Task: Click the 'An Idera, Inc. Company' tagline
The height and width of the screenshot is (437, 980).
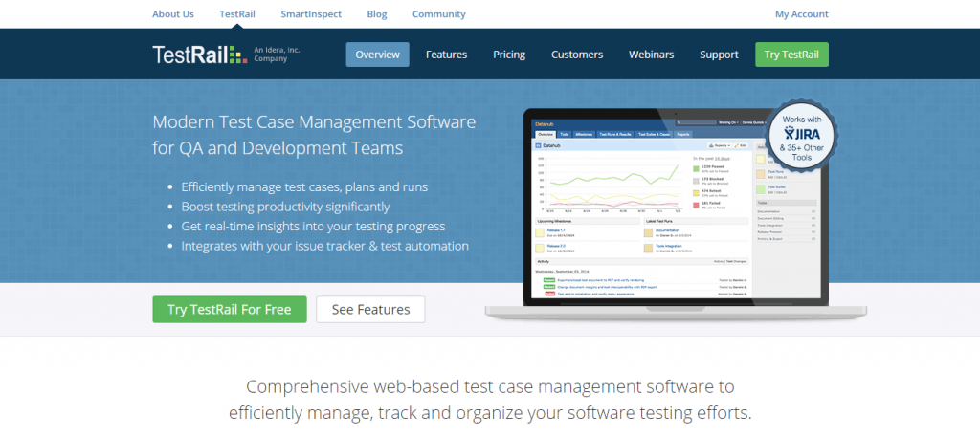Action: 277,55
